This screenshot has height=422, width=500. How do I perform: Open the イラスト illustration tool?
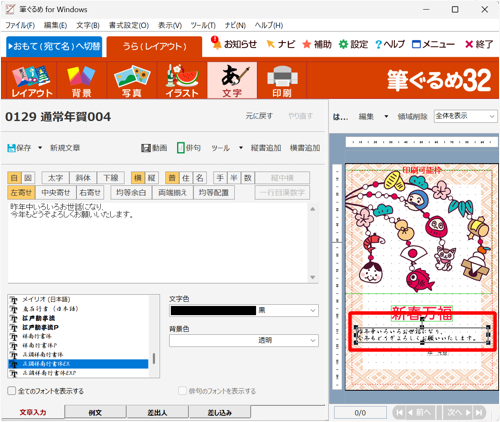pos(182,80)
